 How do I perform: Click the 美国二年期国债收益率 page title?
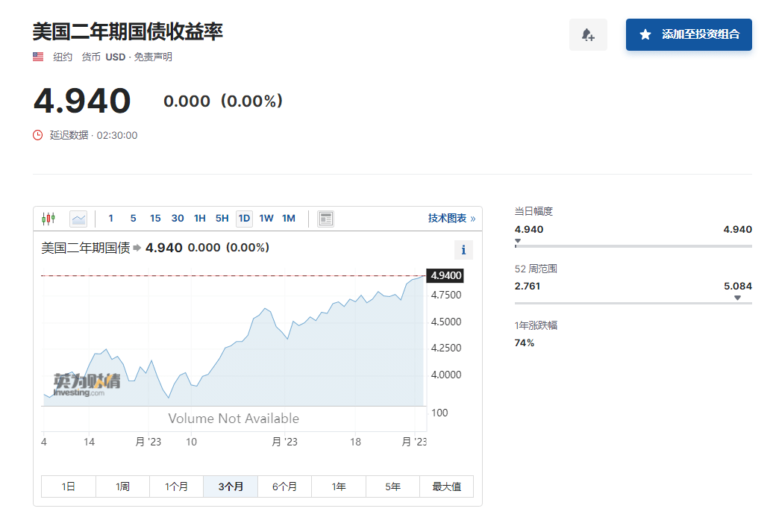pos(128,31)
